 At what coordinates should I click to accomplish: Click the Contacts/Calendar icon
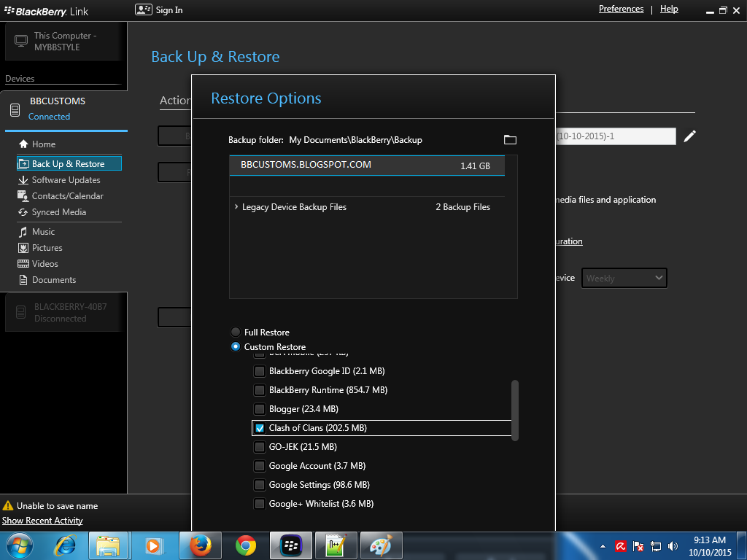click(x=23, y=195)
